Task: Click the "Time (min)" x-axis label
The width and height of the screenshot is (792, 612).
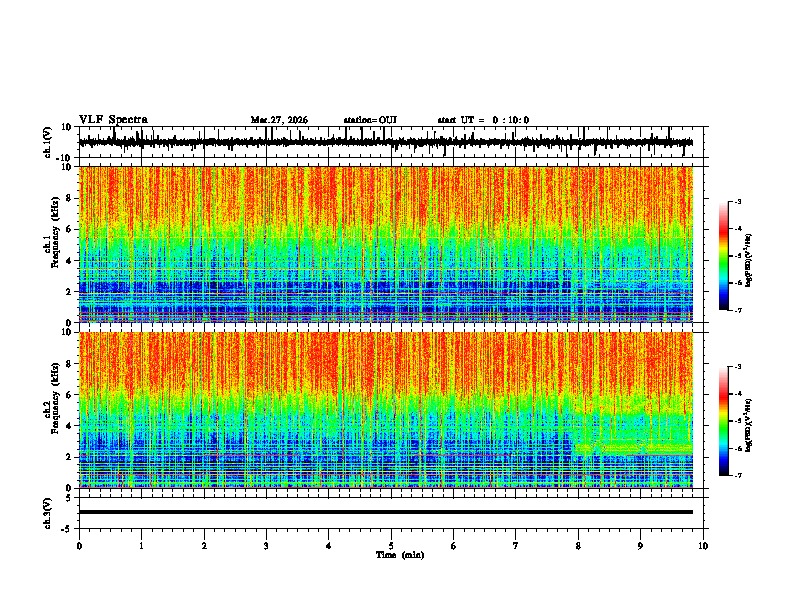Action: tap(400, 555)
